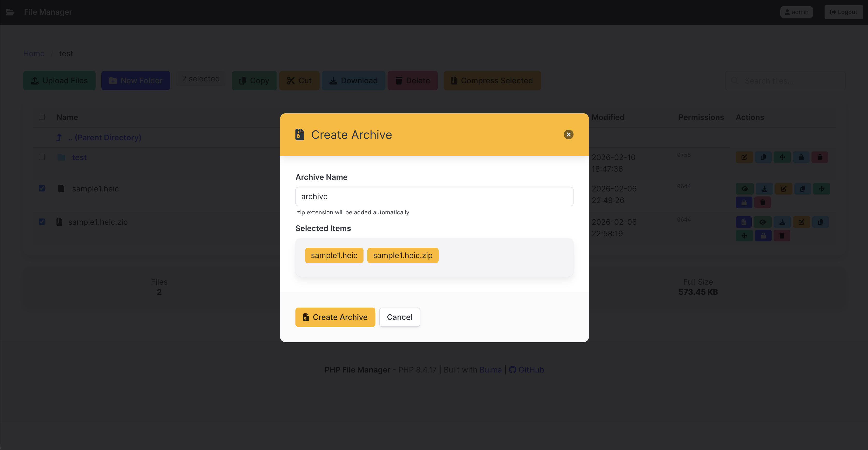
Task: Preview sample1.heic with the eye icon
Action: (x=744, y=189)
